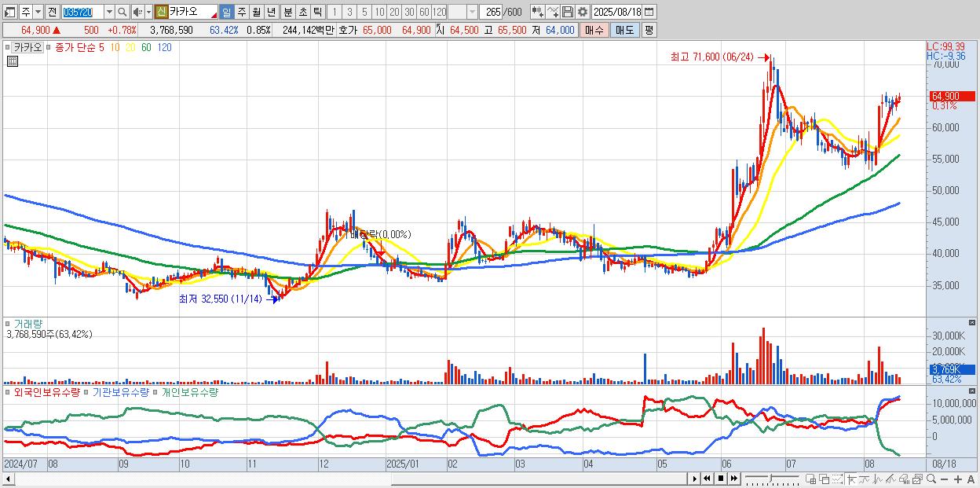
Task: Open the stock code history dropdown
Action: click(109, 12)
